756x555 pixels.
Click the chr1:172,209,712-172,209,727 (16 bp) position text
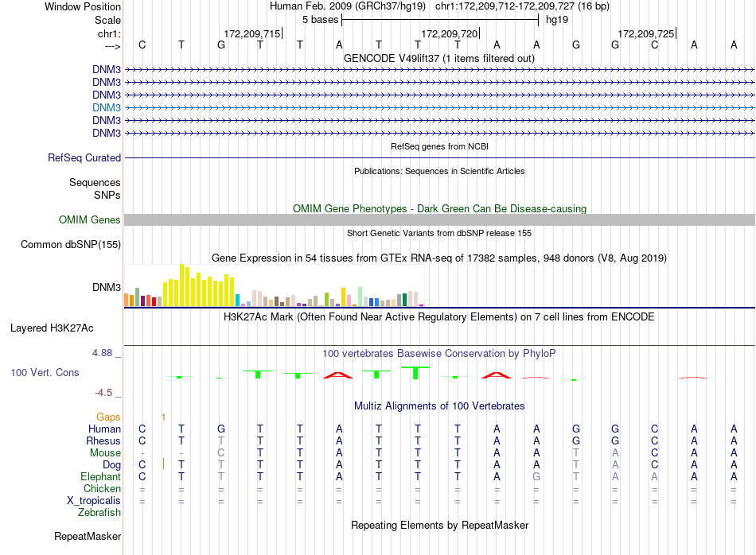[522, 6]
